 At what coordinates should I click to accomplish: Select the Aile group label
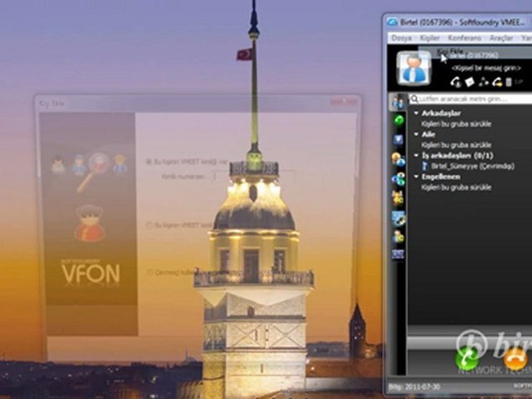pos(428,134)
